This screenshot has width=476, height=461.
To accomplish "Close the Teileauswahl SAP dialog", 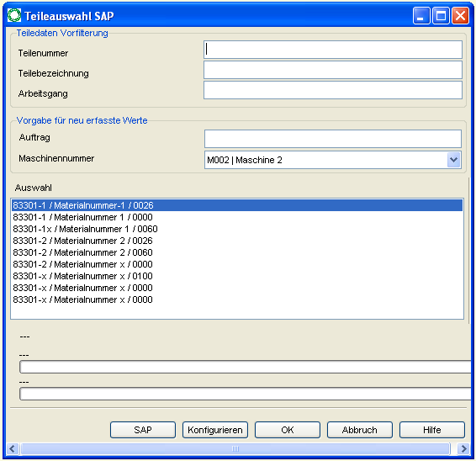I will click(x=460, y=16).
